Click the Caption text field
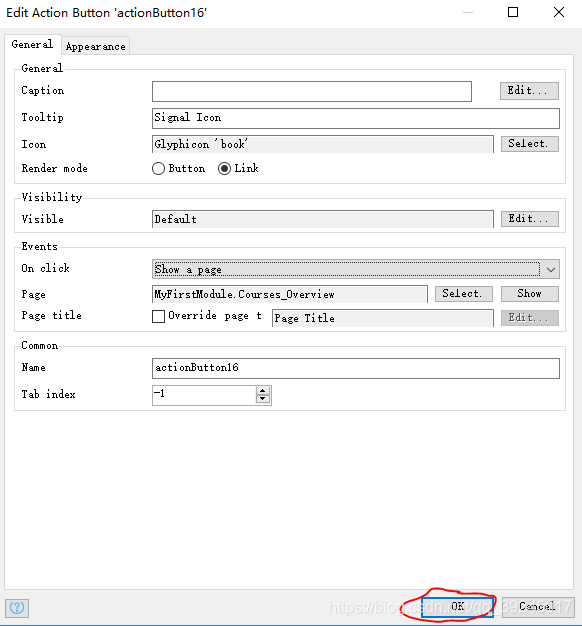The image size is (582, 626). coord(312,91)
